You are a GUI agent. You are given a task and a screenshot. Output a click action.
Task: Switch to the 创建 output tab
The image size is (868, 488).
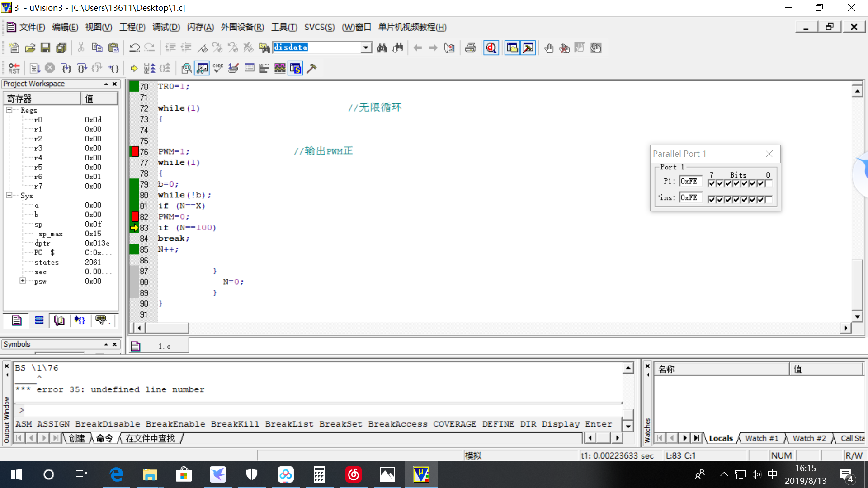coord(77,438)
